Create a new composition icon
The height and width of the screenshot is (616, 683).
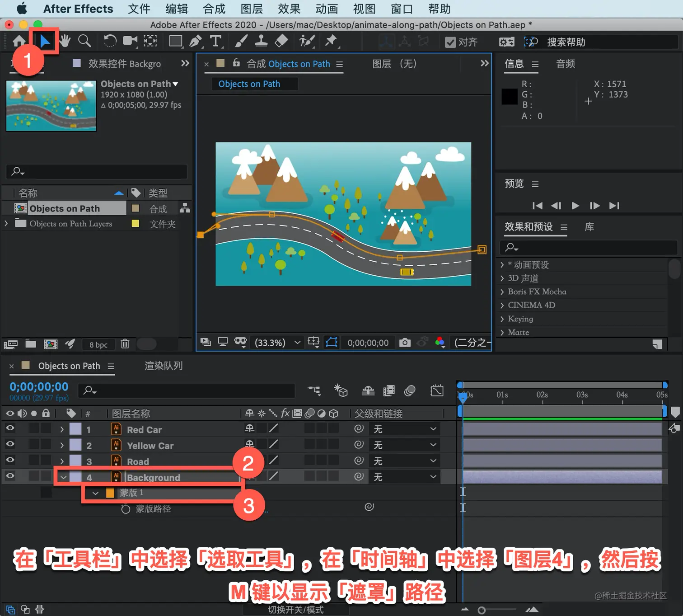(x=51, y=344)
